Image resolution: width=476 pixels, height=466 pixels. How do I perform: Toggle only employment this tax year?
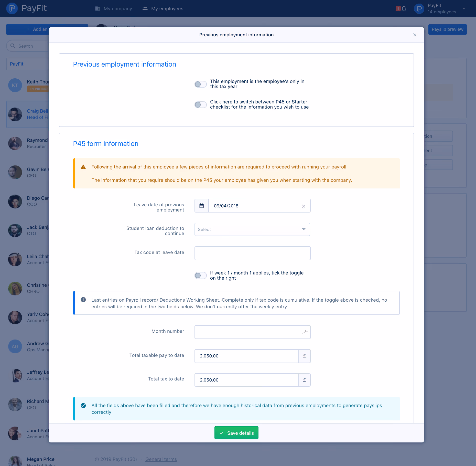tap(201, 84)
